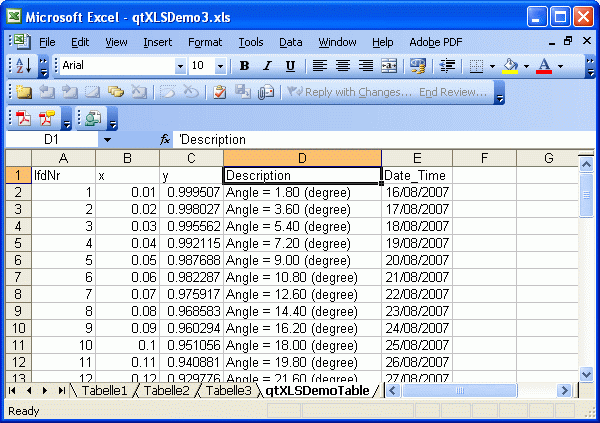The height and width of the screenshot is (423, 600).
Task: Open the Tools menu
Action: coord(251,42)
